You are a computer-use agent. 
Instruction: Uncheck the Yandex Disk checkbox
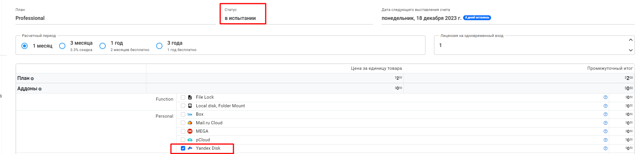pos(183,148)
